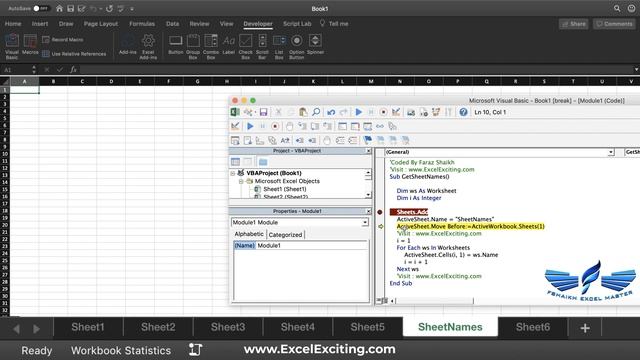Click Toggle Folders icon in Project panel

[x=263, y=162]
